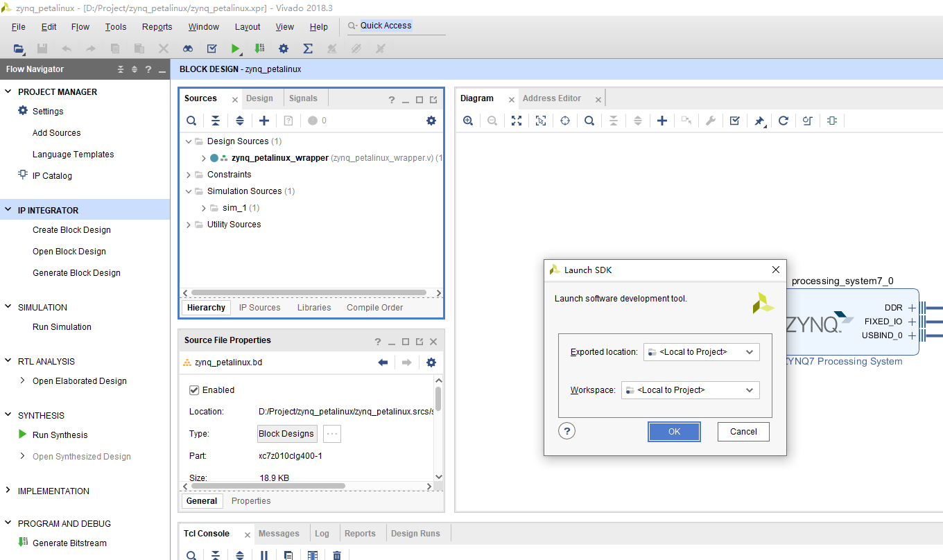943x560 pixels.
Task: Click Source File Properties vertical scrollbar
Action: [438, 399]
